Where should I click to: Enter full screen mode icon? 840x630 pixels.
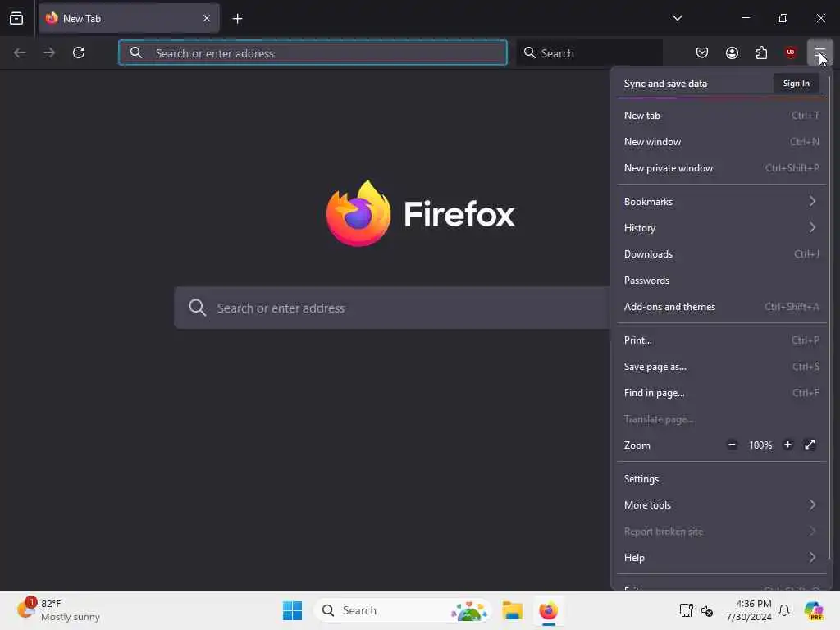tap(810, 445)
